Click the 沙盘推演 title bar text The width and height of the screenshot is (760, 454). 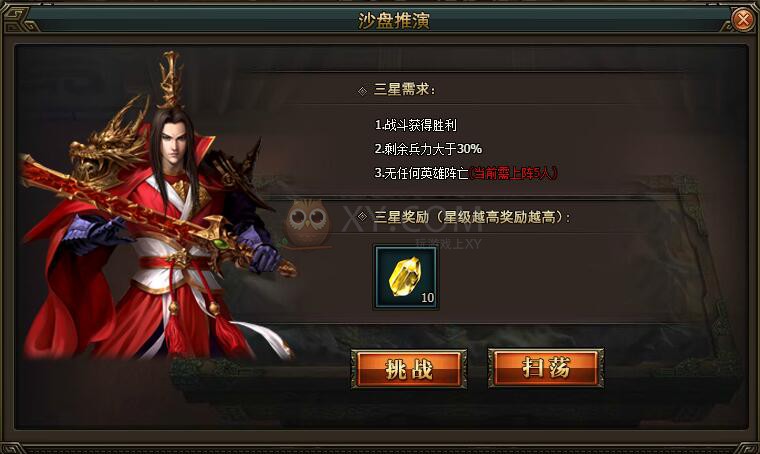394,21
